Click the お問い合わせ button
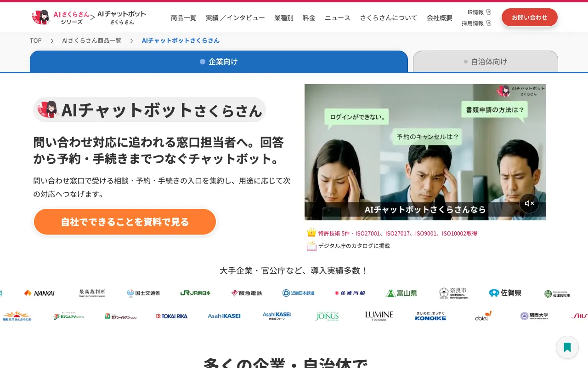588x368 pixels. [530, 17]
